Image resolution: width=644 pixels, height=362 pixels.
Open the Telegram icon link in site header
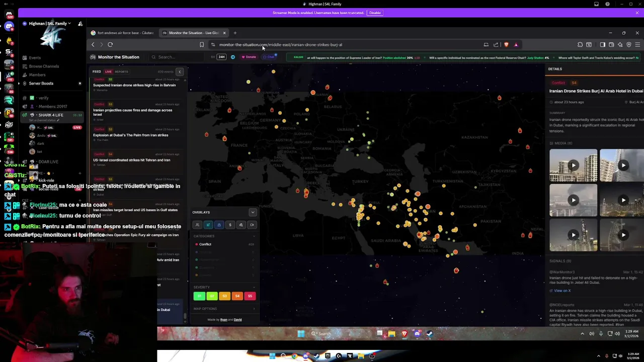[x=232, y=57]
